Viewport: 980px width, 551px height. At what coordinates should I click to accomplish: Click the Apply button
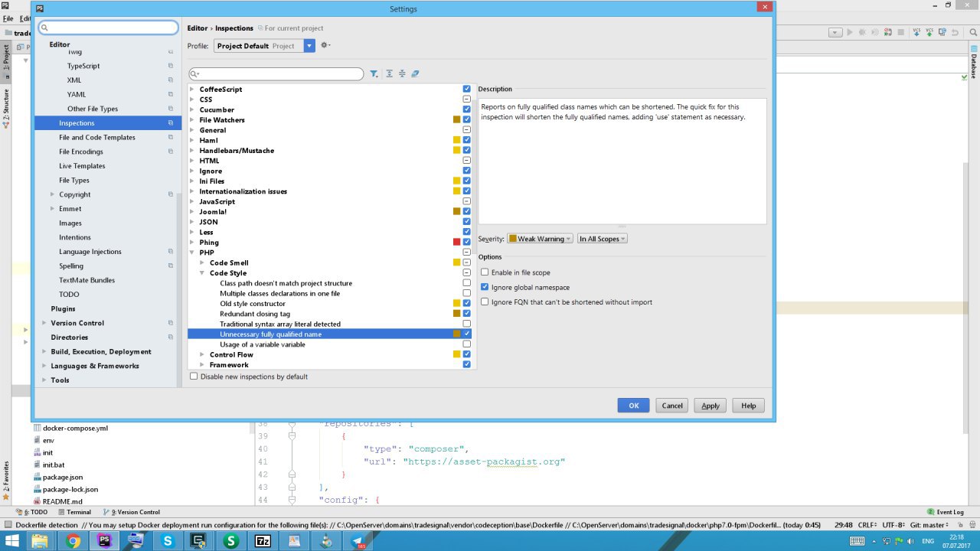[710, 406]
